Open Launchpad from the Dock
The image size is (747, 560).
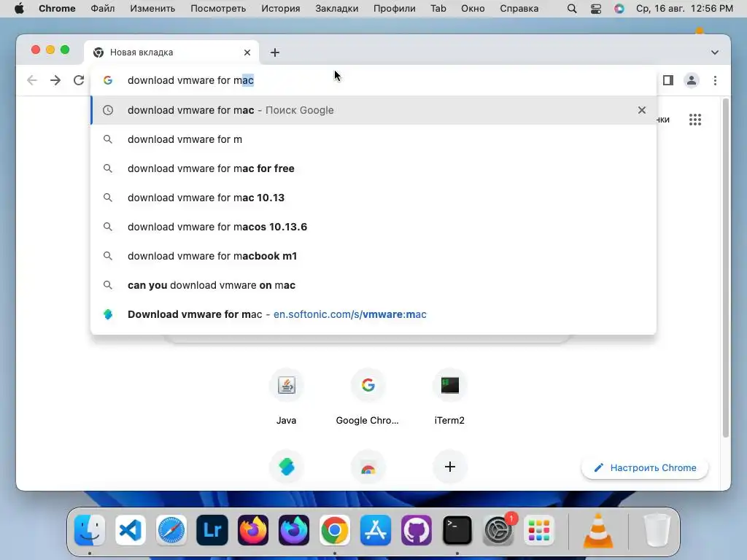coord(539,530)
